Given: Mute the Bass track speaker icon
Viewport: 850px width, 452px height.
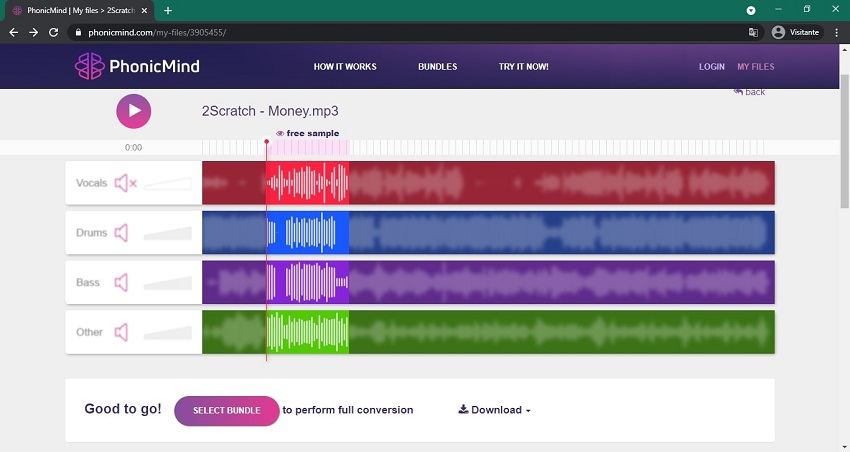Looking at the screenshot, I should (x=121, y=283).
